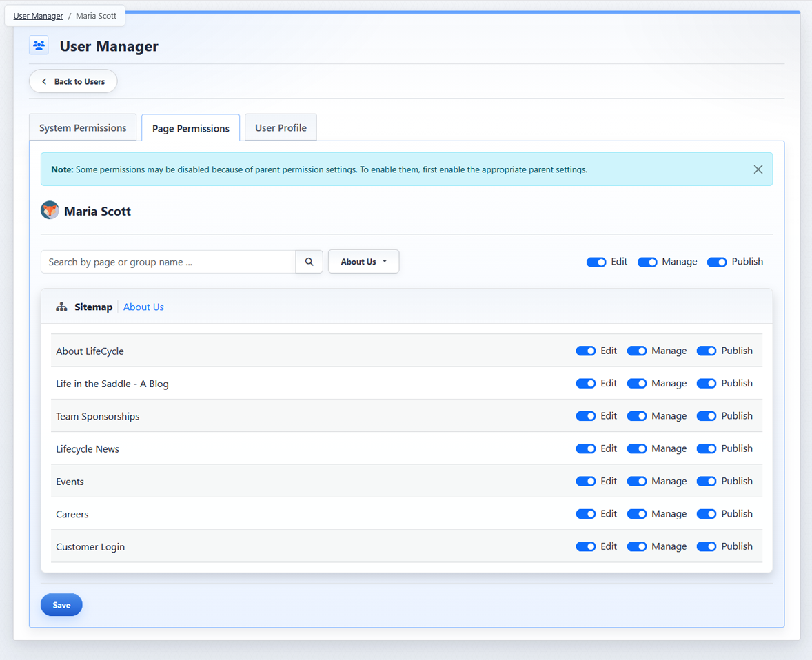This screenshot has width=812, height=660.
Task: Switch off Publish for Lifecycle News
Action: click(x=707, y=448)
